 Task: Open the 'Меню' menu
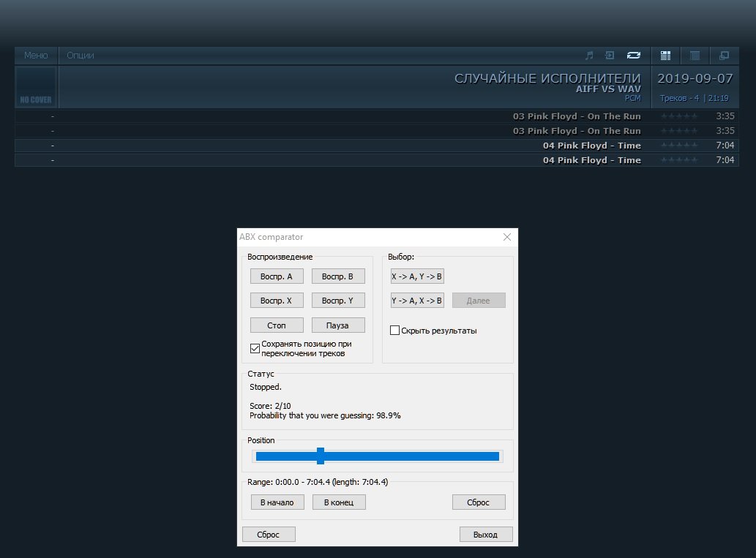click(36, 56)
